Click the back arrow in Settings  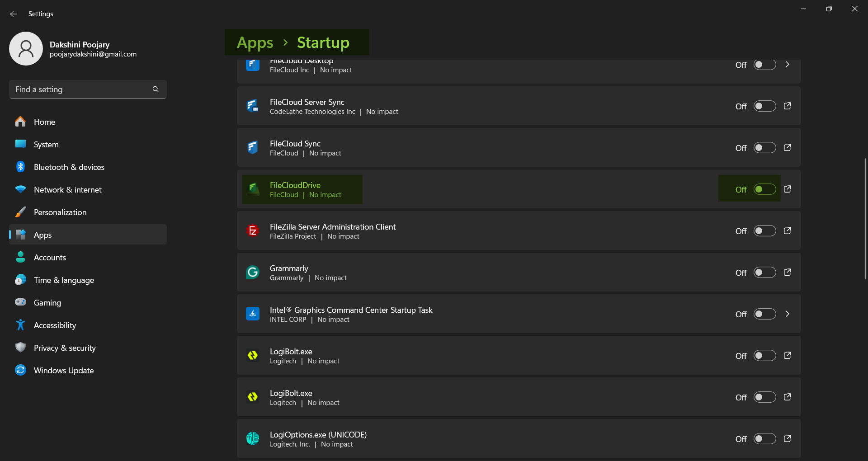coord(14,14)
